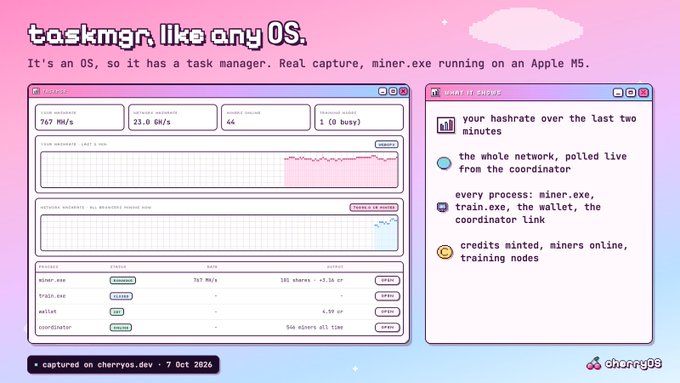The image size is (680, 383).
Task: Minimize the What It Shows window
Action: [618, 92]
